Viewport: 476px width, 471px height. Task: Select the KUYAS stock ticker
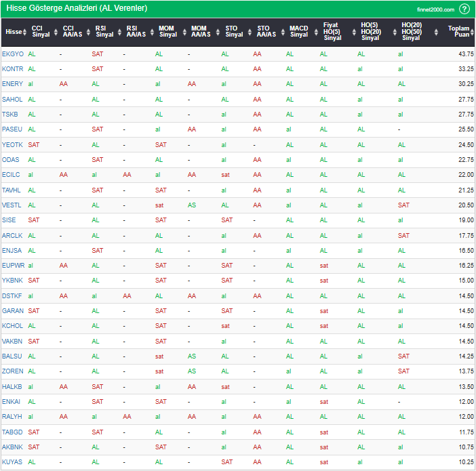(12, 462)
